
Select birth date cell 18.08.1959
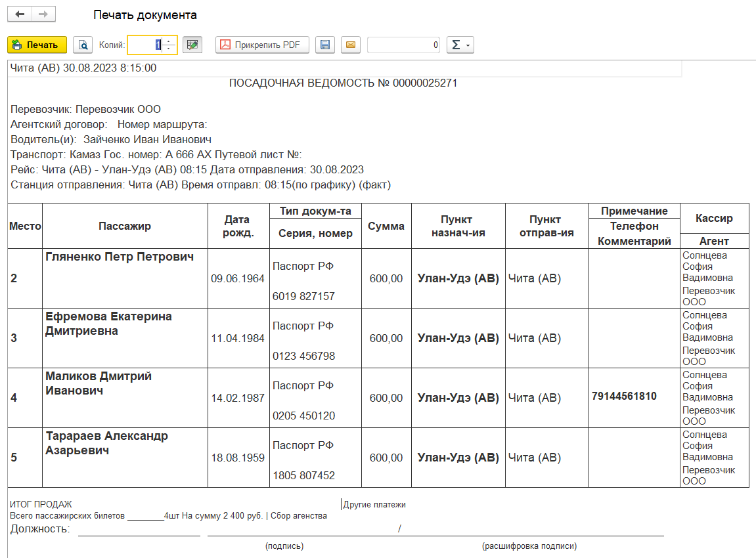pyautogui.click(x=238, y=458)
